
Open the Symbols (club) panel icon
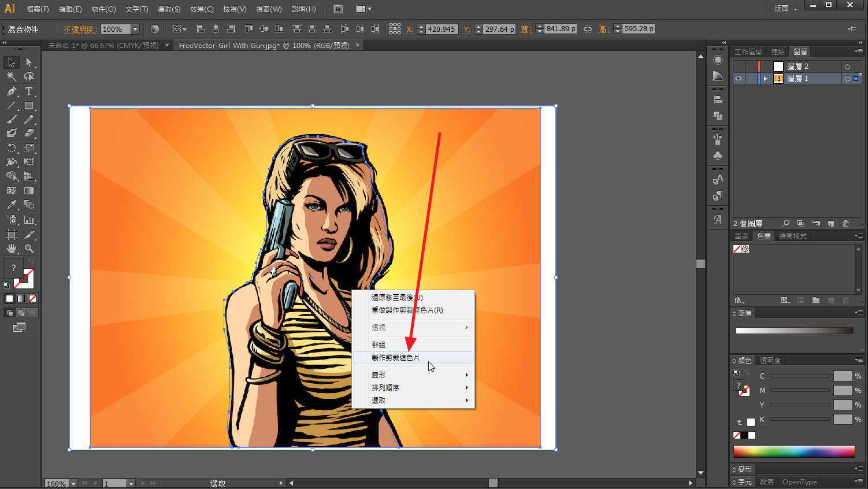(x=718, y=155)
